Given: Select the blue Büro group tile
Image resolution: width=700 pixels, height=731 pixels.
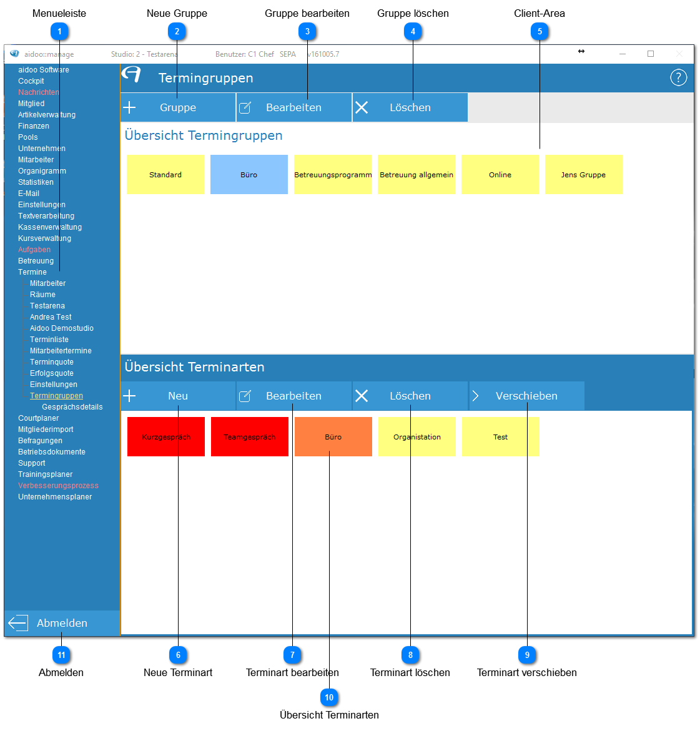Looking at the screenshot, I should pos(249,175).
